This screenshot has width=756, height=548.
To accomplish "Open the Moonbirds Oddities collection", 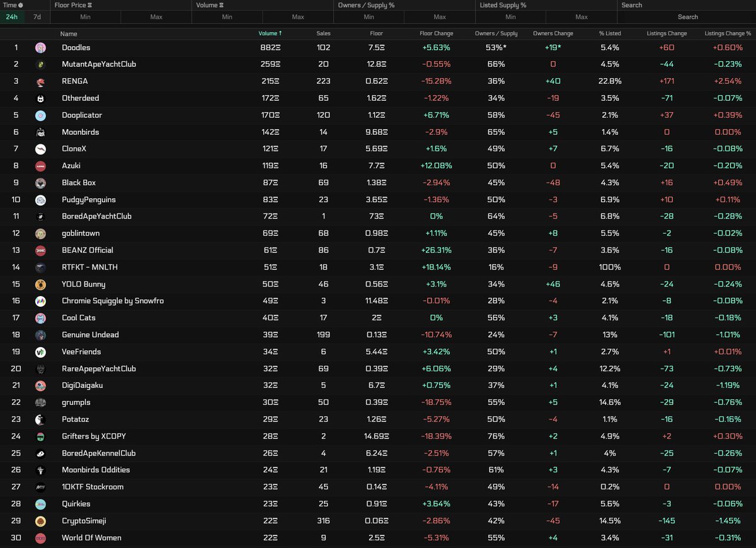I will [96, 470].
